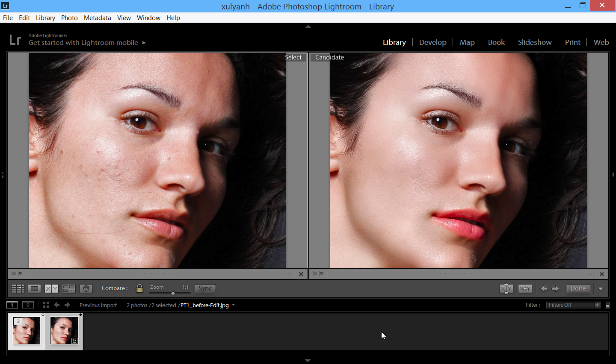The width and height of the screenshot is (616, 364).
Task: Adjust the Zoom slider
Action: point(173,293)
